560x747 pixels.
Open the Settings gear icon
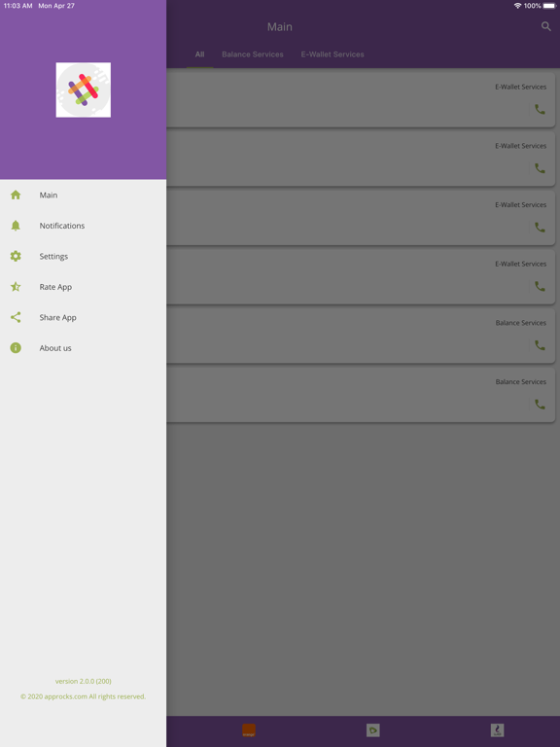16,257
